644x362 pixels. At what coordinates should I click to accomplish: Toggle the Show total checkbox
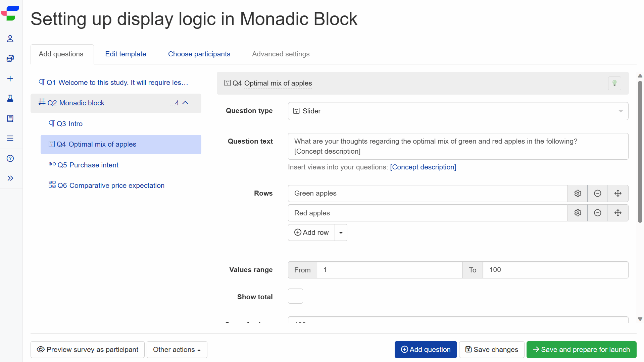pyautogui.click(x=295, y=296)
